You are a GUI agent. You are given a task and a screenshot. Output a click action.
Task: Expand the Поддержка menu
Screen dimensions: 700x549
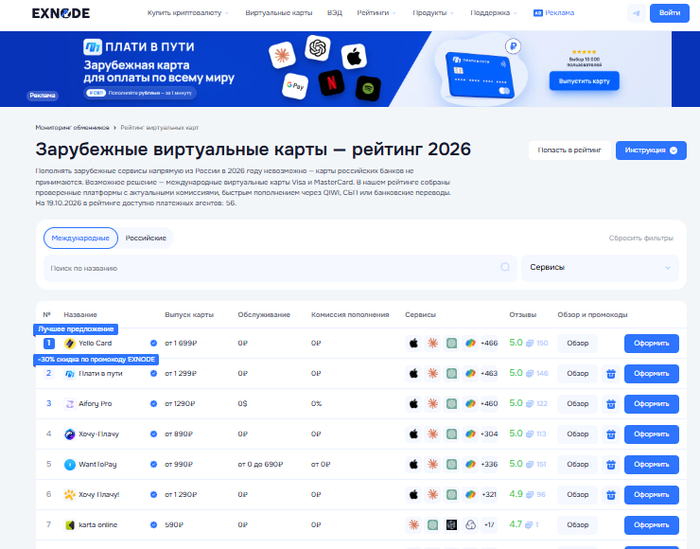[x=494, y=13]
